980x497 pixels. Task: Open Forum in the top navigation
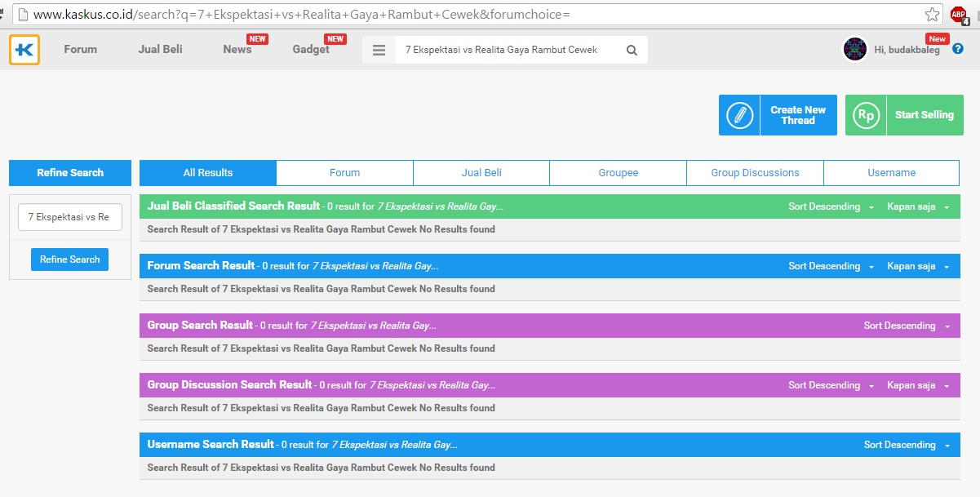click(81, 49)
